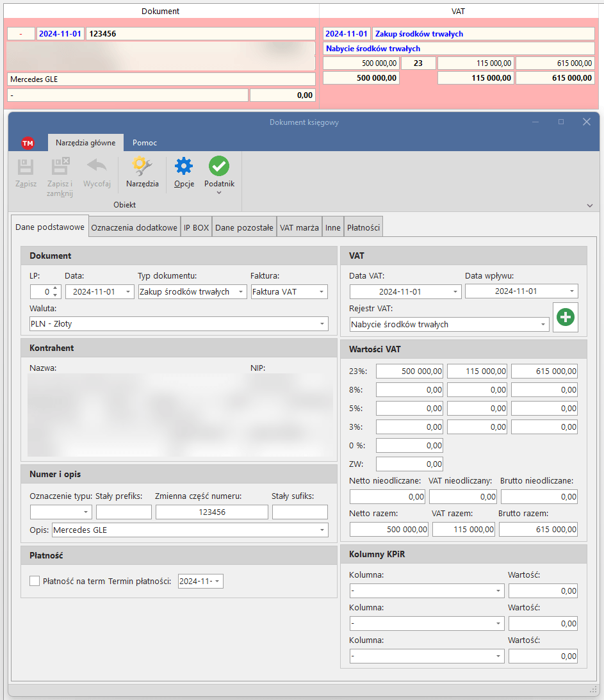Viewport: 604px width, 700px height.
Task: Switch to the Oznaczenia dodatkowe tab
Action: 134,227
